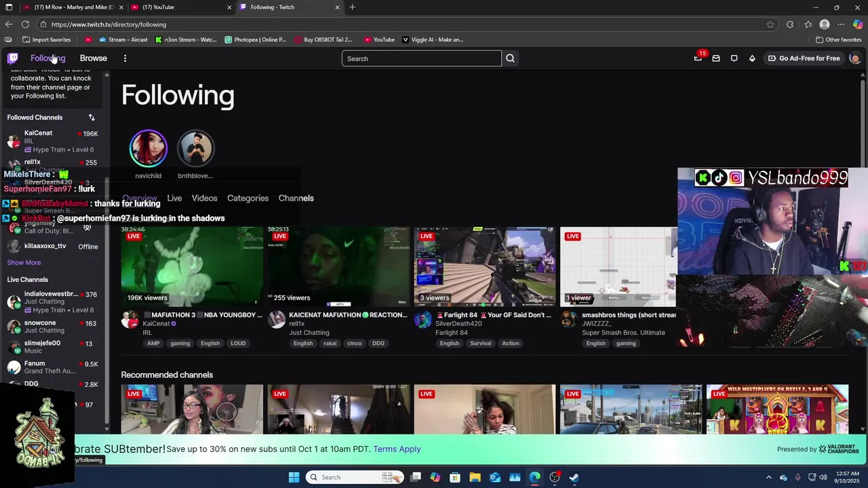Switch to the Categories tab
Image resolution: width=868 pixels, height=488 pixels.
248,198
